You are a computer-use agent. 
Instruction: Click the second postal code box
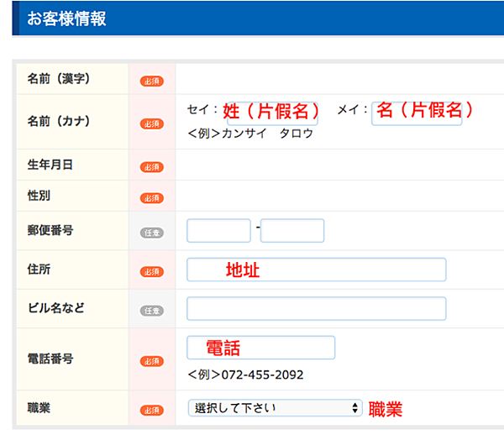tap(291, 230)
